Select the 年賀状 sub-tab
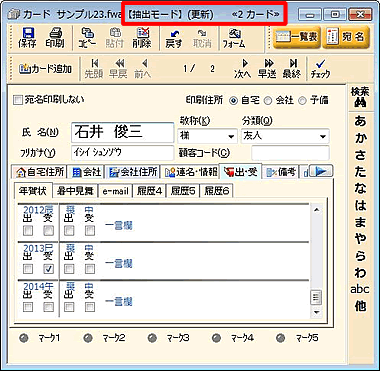380x371 pixels. coord(33,191)
